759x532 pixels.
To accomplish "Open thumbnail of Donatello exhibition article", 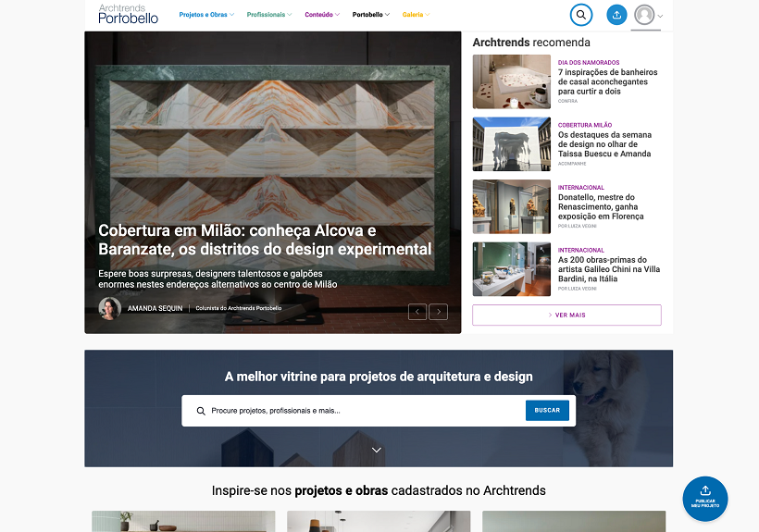I will point(512,206).
